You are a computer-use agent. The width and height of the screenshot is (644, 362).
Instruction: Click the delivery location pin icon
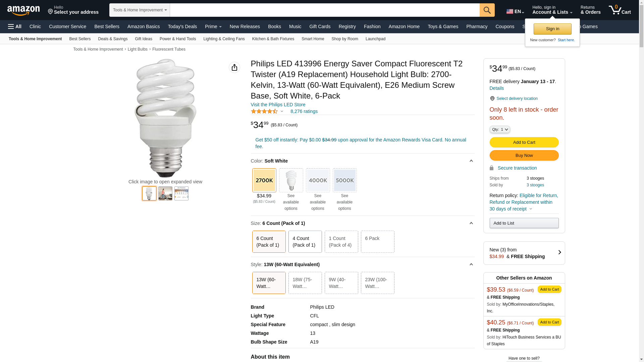492,99
